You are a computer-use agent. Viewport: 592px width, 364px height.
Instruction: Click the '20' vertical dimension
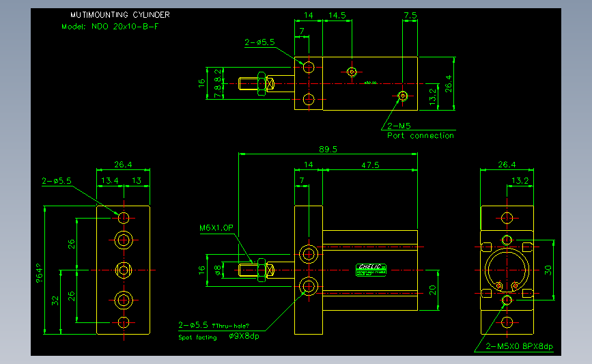pos(433,290)
